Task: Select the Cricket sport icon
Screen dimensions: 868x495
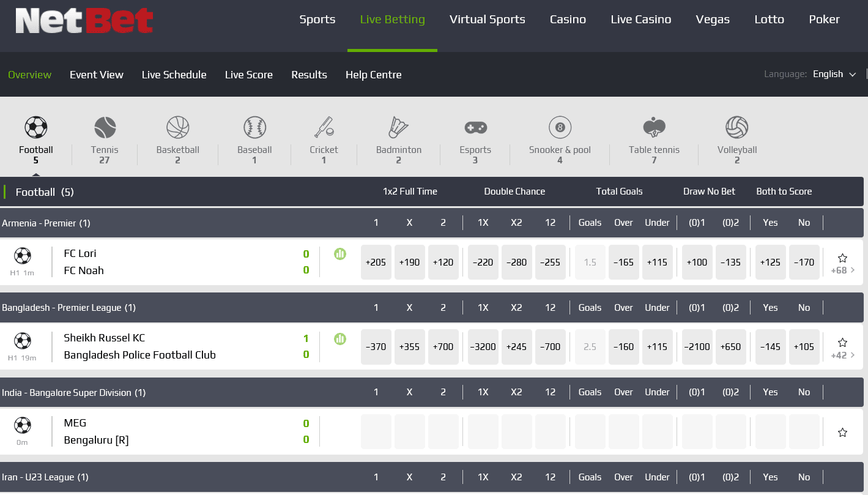Action: click(x=324, y=127)
